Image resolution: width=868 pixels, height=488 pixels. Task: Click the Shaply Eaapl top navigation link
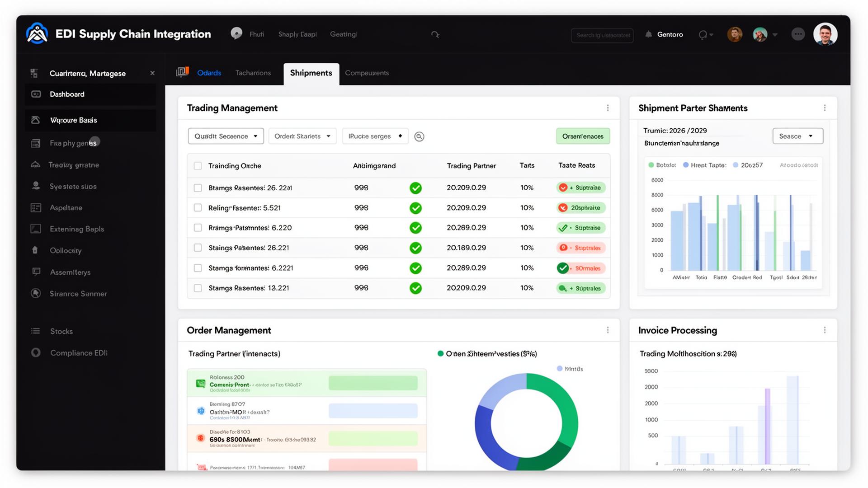coord(297,34)
